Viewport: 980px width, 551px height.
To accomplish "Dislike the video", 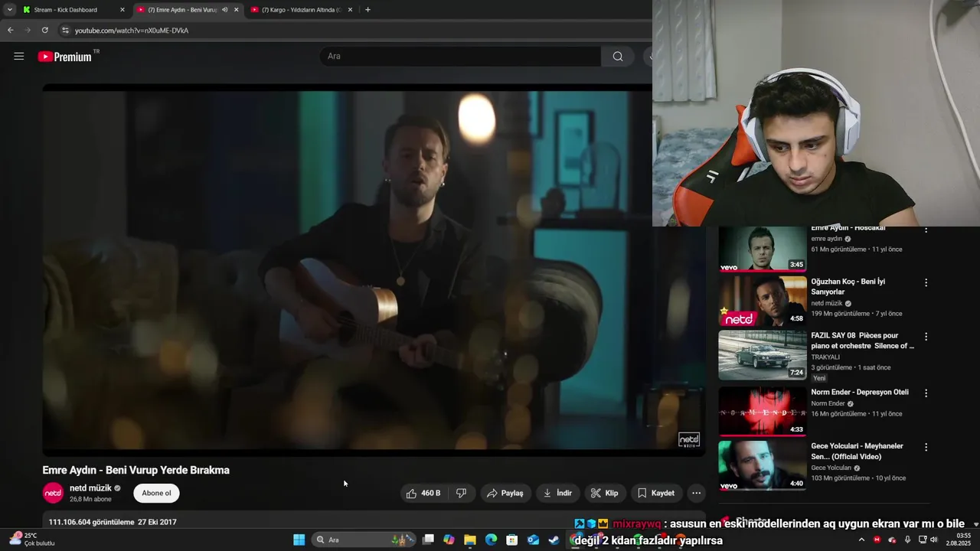I will [x=462, y=493].
